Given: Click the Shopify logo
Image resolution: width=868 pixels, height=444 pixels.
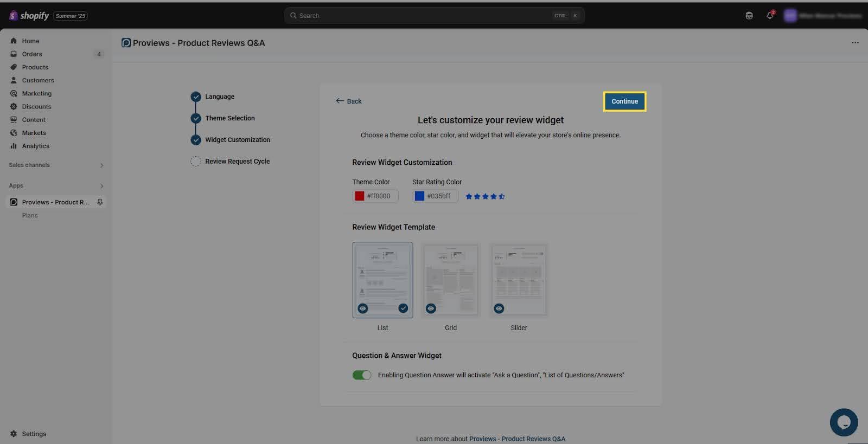Looking at the screenshot, I should click(29, 16).
